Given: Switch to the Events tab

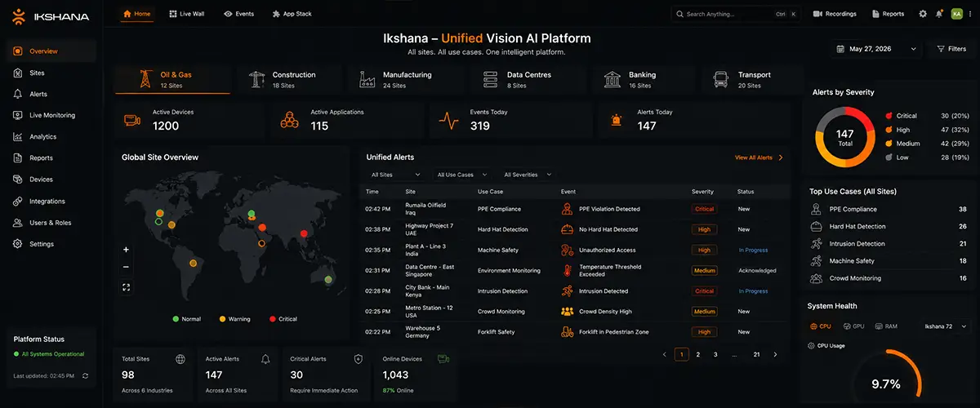Looking at the screenshot, I should point(239,14).
